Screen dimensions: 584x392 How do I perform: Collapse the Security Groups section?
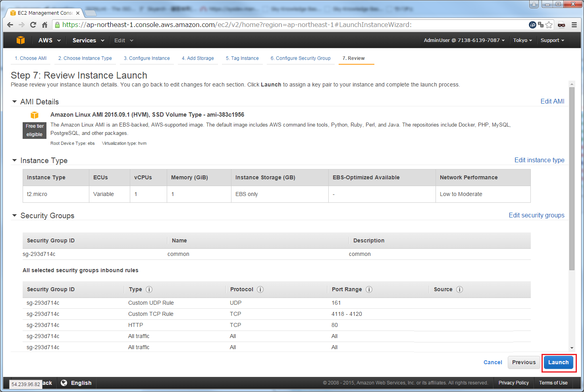point(14,215)
